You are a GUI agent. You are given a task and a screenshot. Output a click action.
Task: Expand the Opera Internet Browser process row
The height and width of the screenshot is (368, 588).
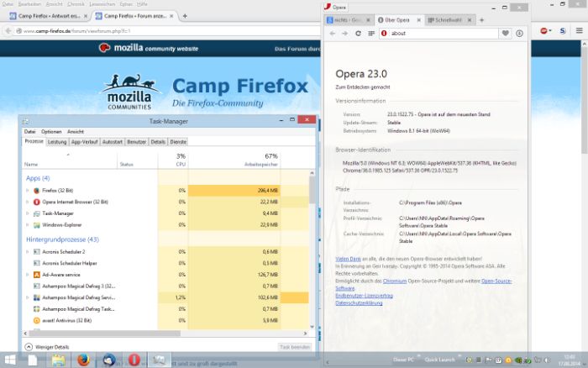tap(27, 202)
